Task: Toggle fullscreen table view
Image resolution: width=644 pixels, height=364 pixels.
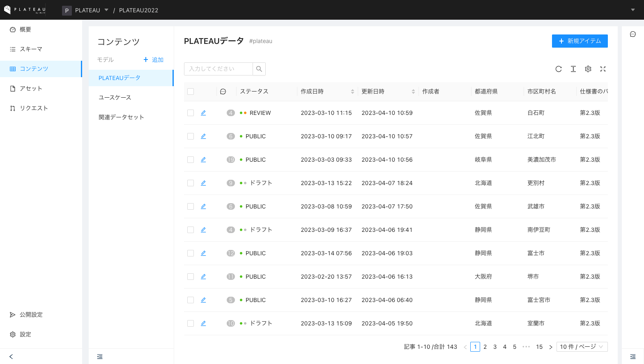Action: click(603, 69)
